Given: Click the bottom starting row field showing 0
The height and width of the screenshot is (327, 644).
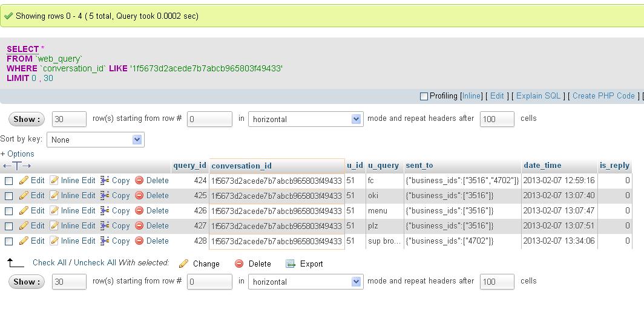Looking at the screenshot, I should click(x=209, y=282).
